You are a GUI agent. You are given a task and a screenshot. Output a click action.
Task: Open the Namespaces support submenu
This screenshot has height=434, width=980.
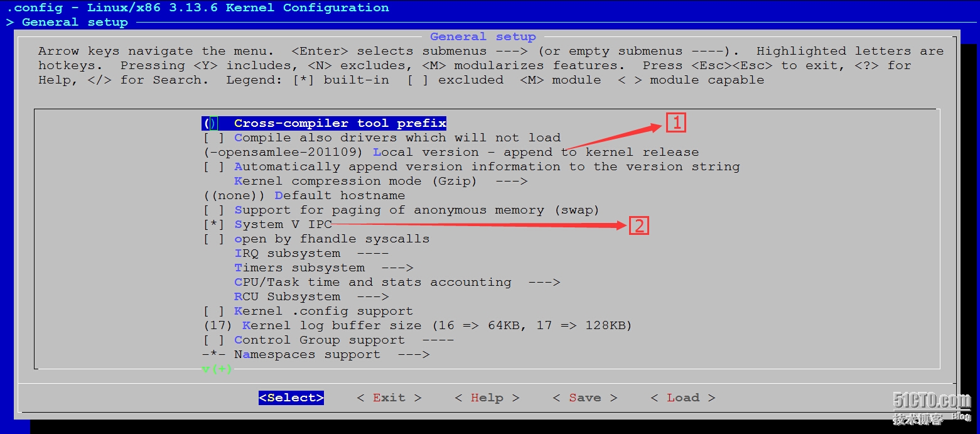[316, 354]
